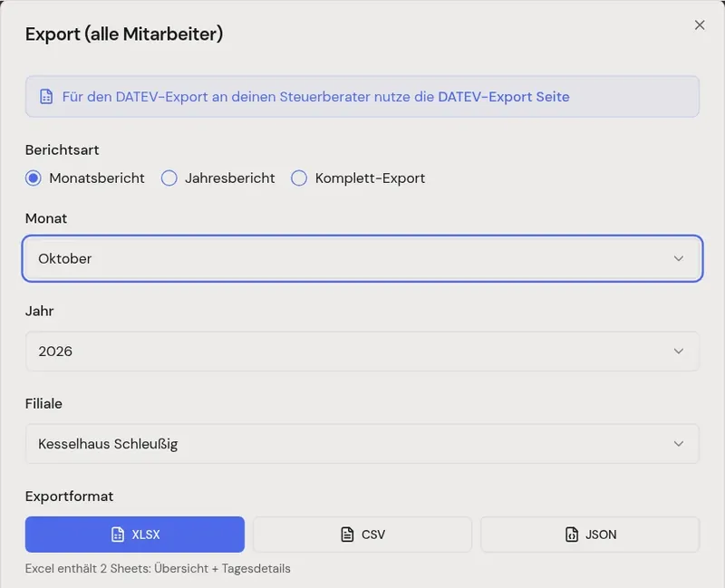Choose CSV export format
The height and width of the screenshot is (588, 725).
pyautogui.click(x=362, y=535)
